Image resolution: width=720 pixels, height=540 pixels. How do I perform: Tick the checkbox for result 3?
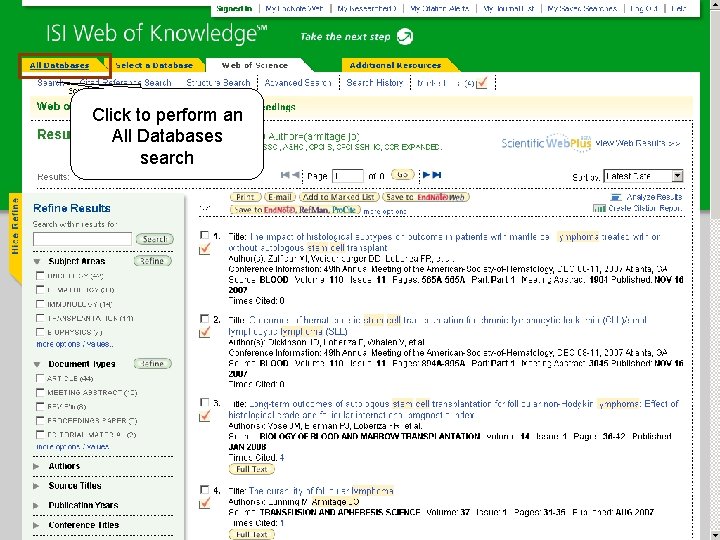pos(204,402)
